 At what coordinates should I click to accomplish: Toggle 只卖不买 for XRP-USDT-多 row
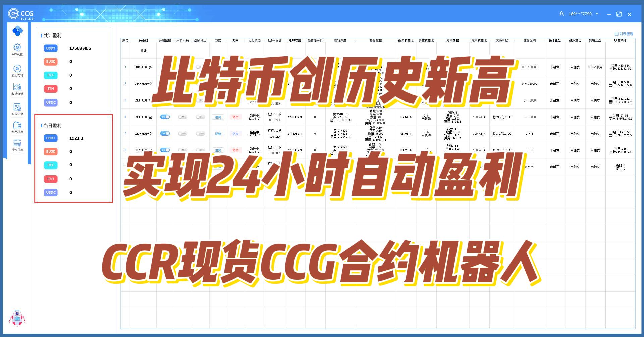182,133
